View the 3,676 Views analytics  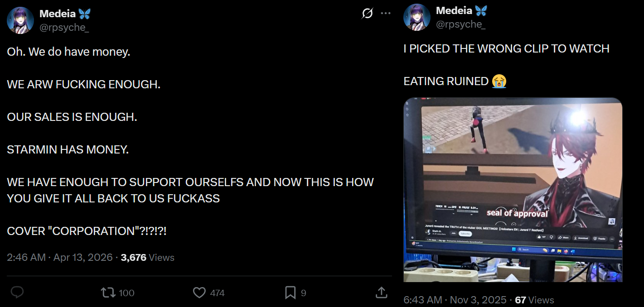coord(148,257)
